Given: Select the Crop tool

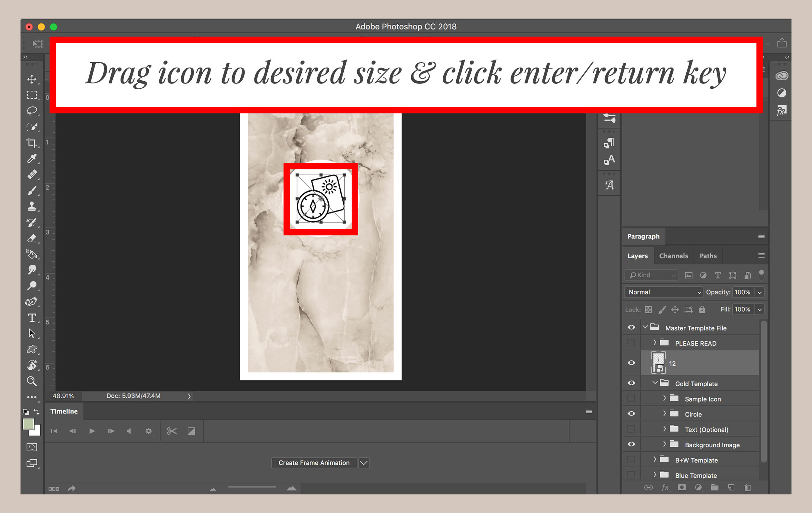Looking at the screenshot, I should 32,143.
